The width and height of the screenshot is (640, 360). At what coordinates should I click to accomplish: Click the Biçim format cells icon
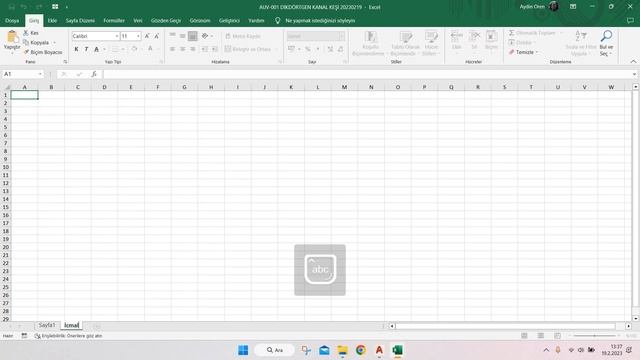pyautogui.click(x=491, y=37)
